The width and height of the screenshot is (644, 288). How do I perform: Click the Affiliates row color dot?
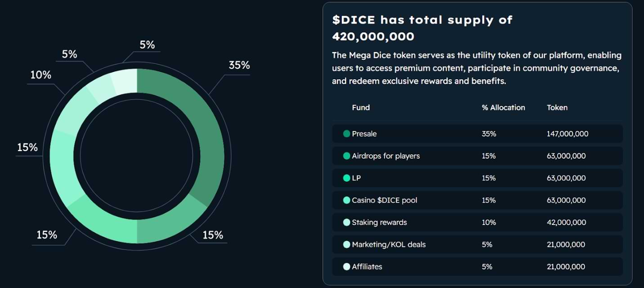point(346,266)
